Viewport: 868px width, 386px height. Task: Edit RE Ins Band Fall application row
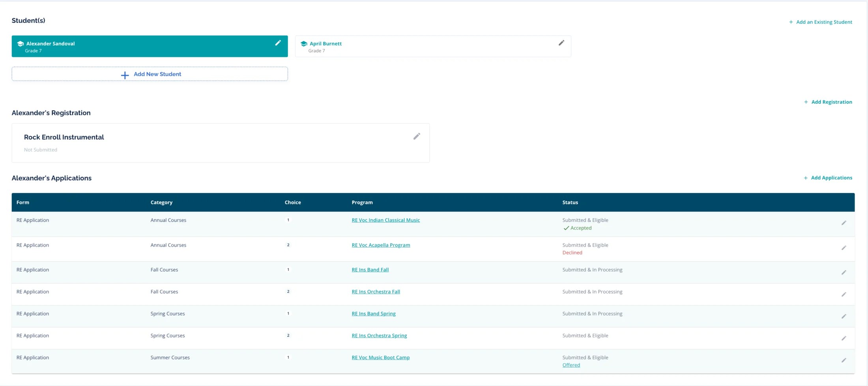coord(844,273)
